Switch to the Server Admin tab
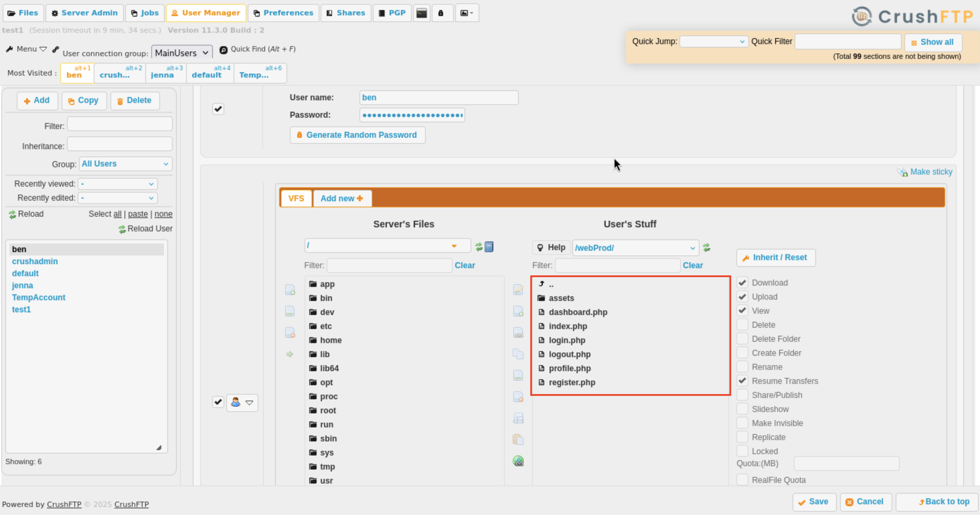 point(85,13)
